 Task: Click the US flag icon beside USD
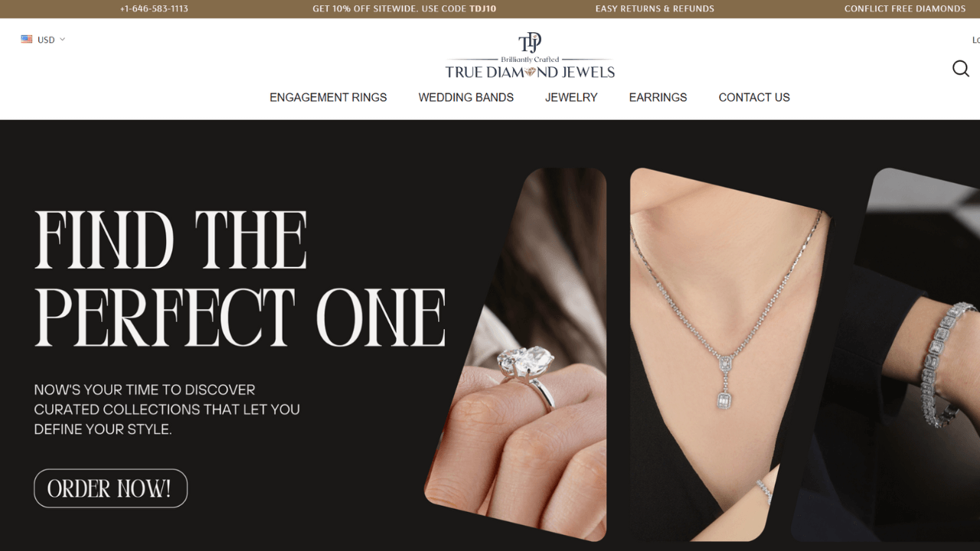pos(27,39)
